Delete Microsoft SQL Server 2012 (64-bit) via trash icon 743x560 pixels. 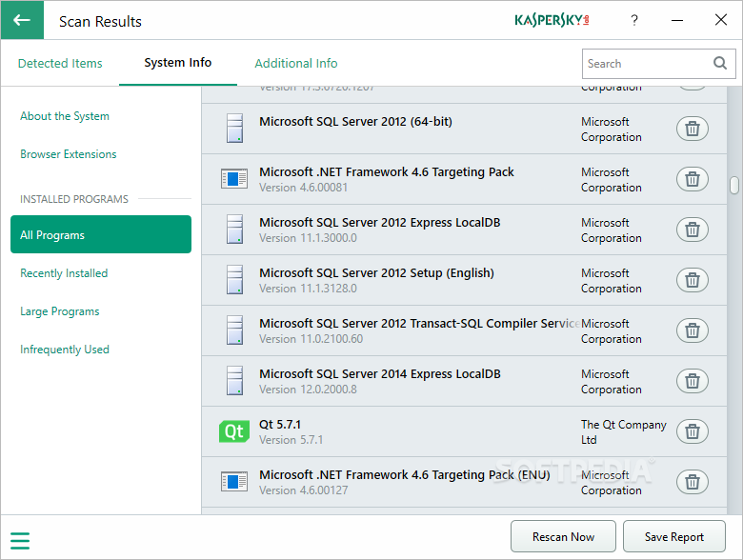tap(693, 129)
